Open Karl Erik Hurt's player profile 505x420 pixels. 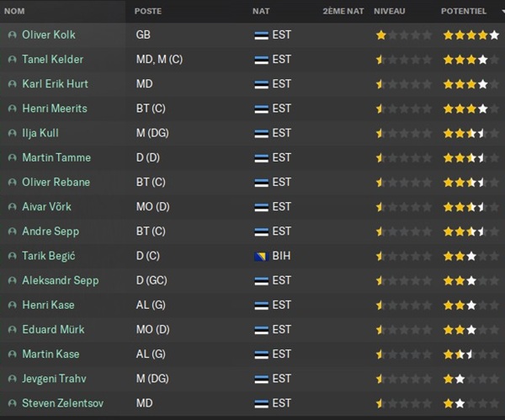(x=56, y=84)
